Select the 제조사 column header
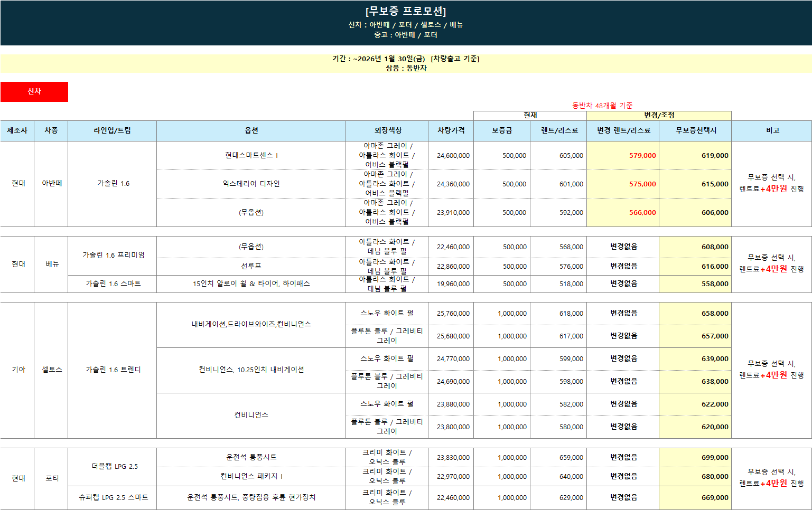 pos(17,130)
